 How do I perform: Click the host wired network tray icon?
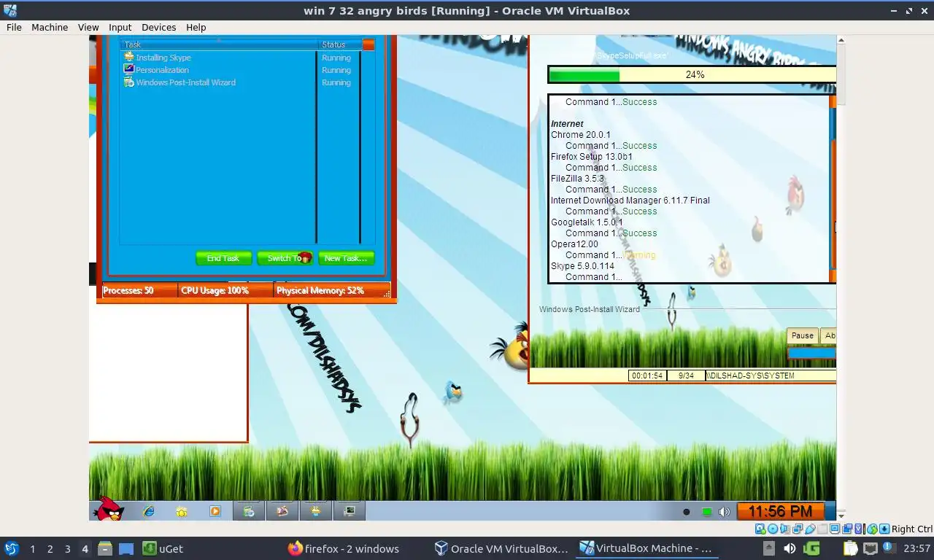[x=871, y=548]
